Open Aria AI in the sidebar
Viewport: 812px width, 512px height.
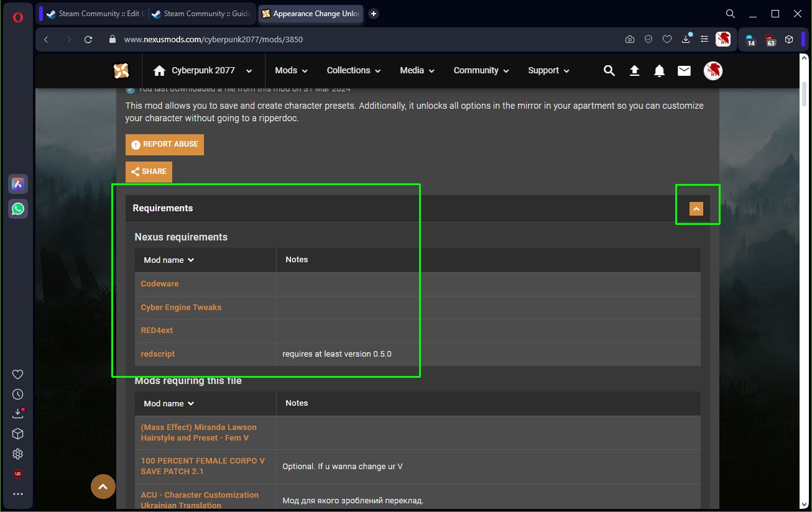click(18, 184)
